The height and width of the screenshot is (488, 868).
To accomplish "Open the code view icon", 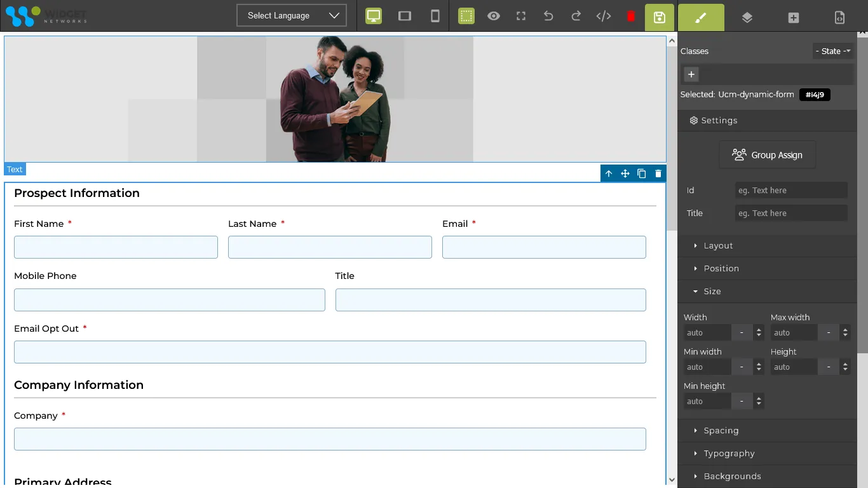I will [x=604, y=17].
